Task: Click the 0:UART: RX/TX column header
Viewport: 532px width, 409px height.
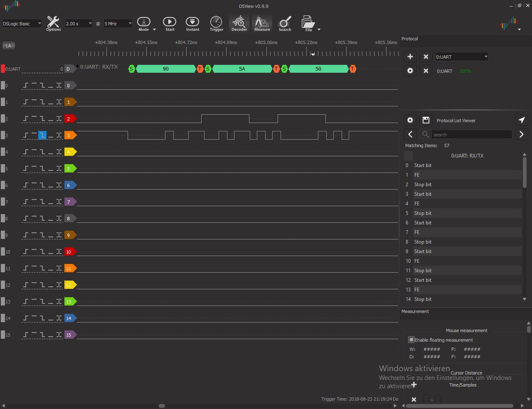Action: click(x=467, y=156)
